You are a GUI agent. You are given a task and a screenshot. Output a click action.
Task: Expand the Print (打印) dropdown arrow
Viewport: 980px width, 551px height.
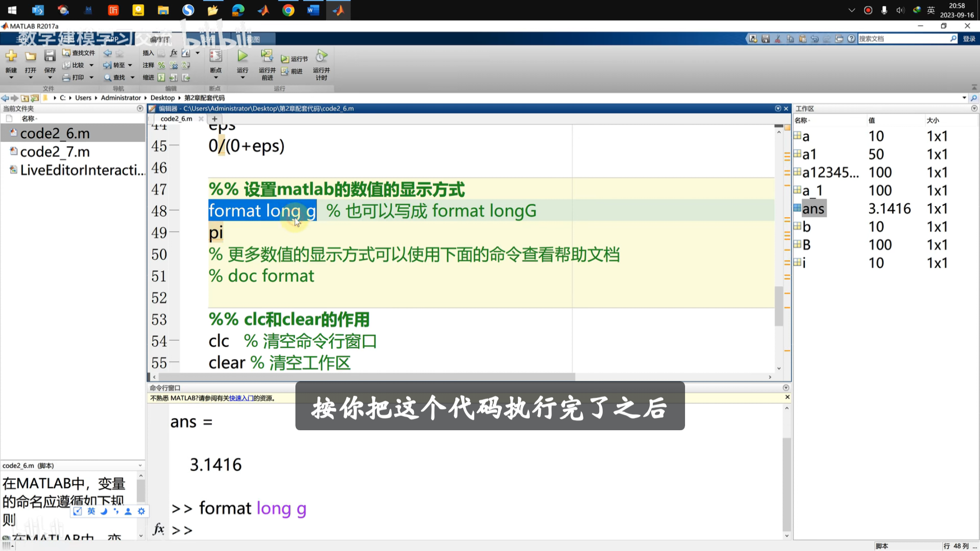coord(91,77)
